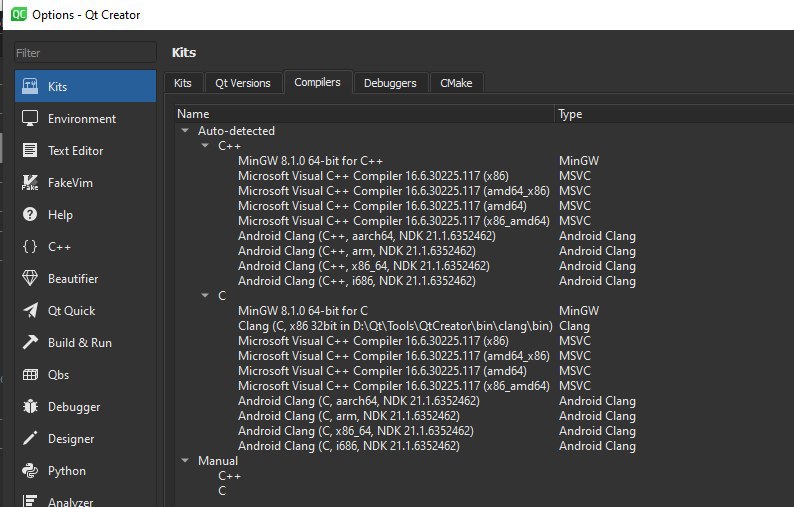Select the Beautifier diamond icon

click(30, 278)
